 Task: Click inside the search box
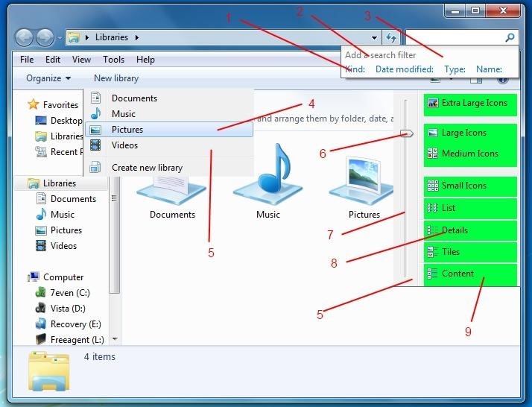[x=455, y=37]
